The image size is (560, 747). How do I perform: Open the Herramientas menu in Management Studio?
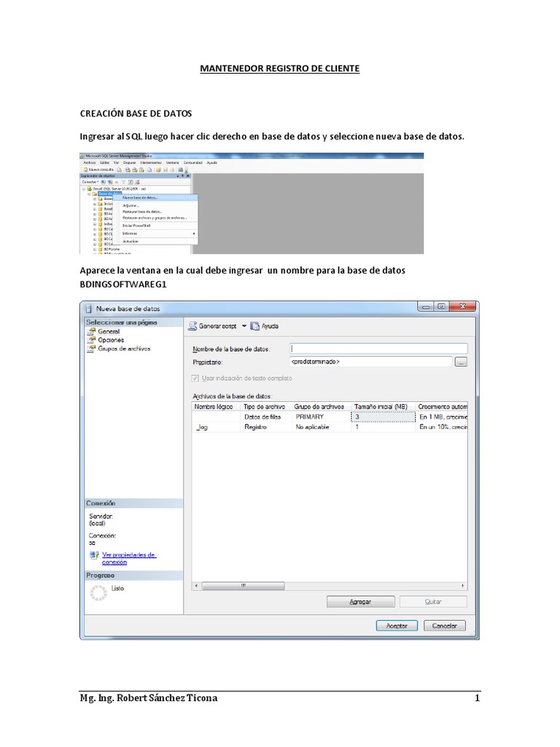pos(151,163)
